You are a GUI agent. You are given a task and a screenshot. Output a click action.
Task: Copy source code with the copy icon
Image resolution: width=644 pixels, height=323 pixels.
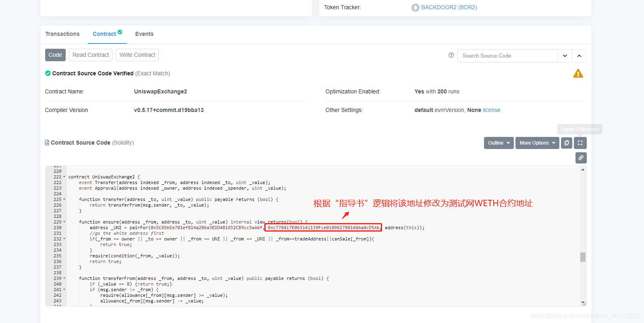pos(567,143)
